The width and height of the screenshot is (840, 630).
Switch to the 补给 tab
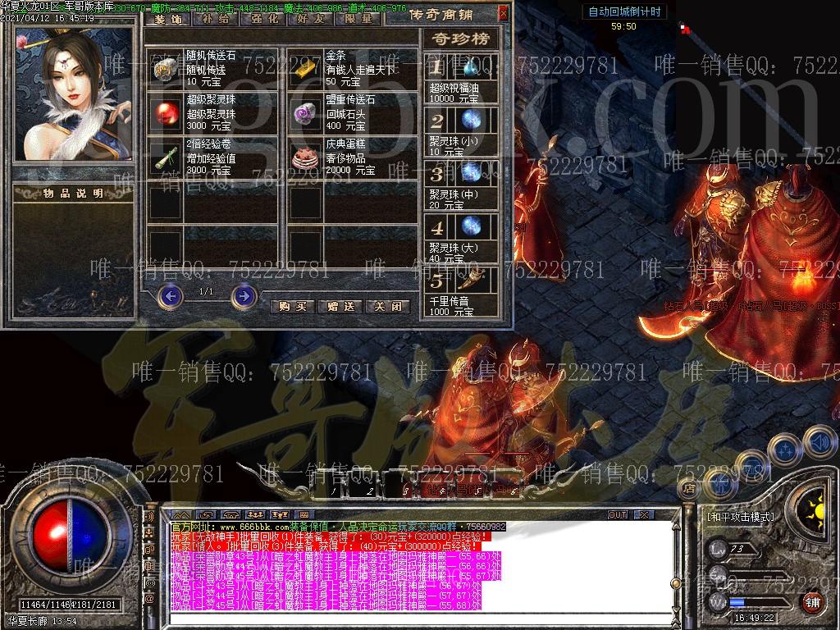[x=217, y=18]
